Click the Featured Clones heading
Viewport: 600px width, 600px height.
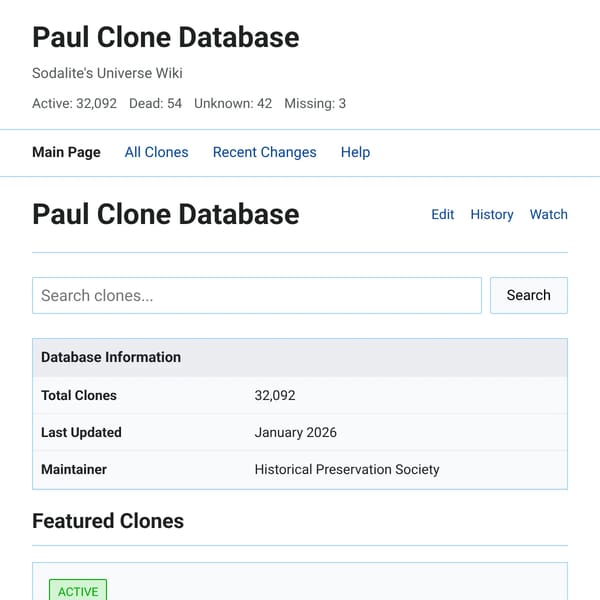click(x=108, y=521)
